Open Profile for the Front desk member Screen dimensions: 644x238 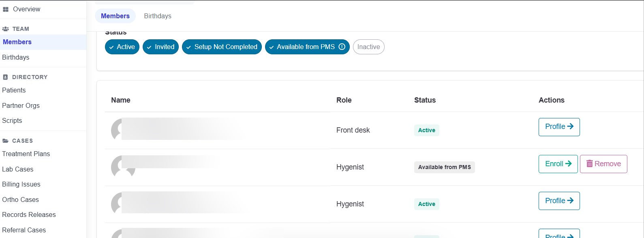(559, 127)
